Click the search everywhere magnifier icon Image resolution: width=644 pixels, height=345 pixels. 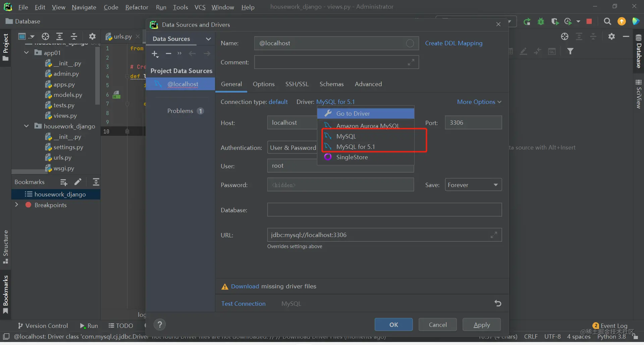pos(607,21)
